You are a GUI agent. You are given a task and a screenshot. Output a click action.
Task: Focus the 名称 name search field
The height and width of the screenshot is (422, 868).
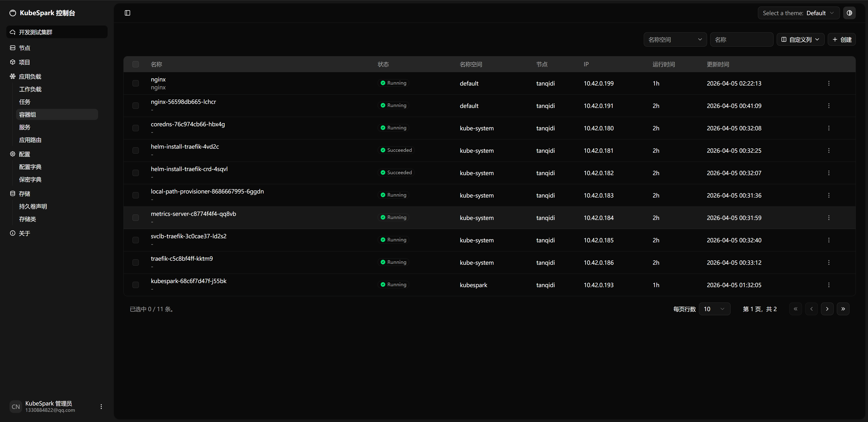pyautogui.click(x=741, y=39)
